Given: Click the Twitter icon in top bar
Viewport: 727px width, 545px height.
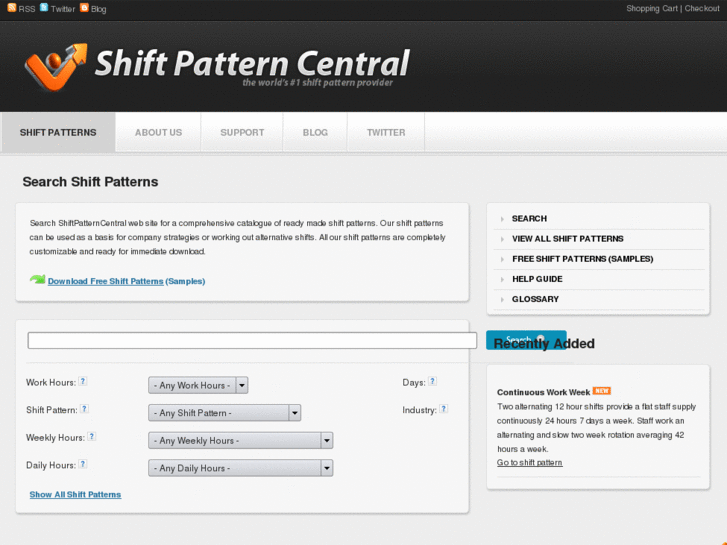Looking at the screenshot, I should point(44,8).
